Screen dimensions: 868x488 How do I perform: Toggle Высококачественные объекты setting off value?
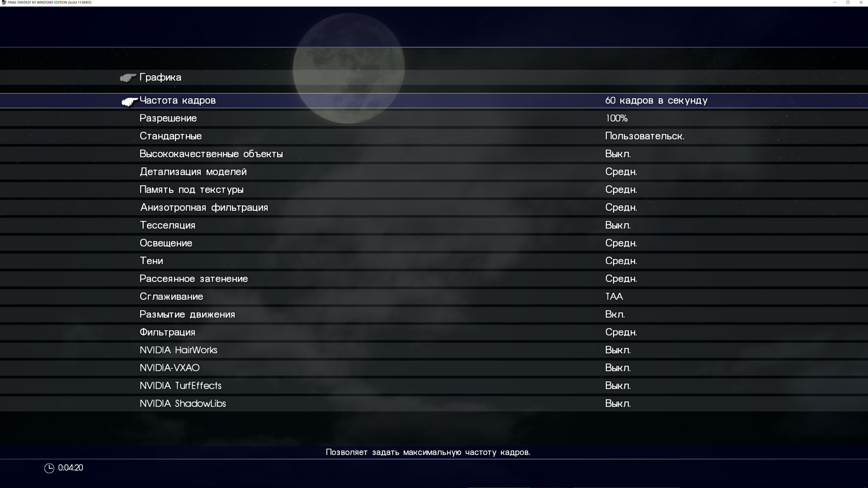618,154
